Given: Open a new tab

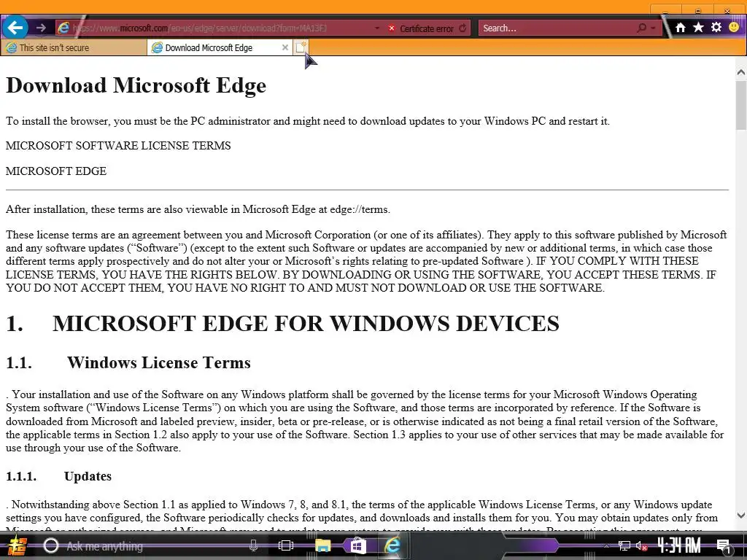Looking at the screenshot, I should coord(301,47).
